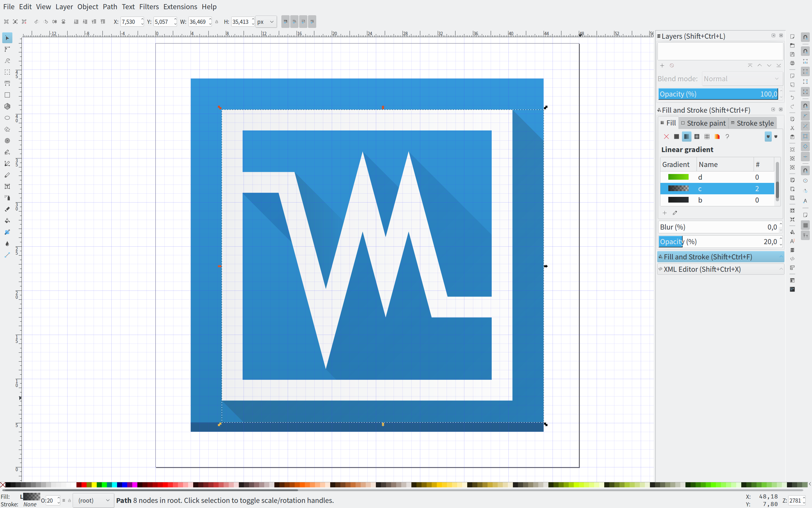Increase the Blur percentage stepper
This screenshot has height=508, width=812.
pos(781,224)
